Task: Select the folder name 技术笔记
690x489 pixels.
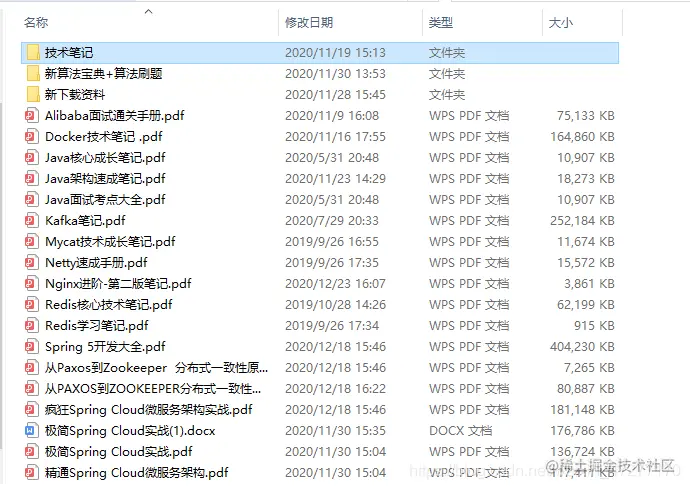Action: (69, 52)
